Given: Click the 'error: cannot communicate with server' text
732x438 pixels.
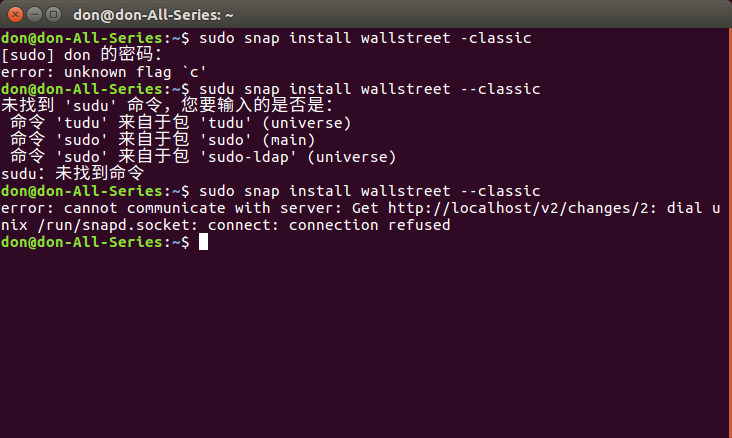Looking at the screenshot, I should pyautogui.click(x=171, y=208).
